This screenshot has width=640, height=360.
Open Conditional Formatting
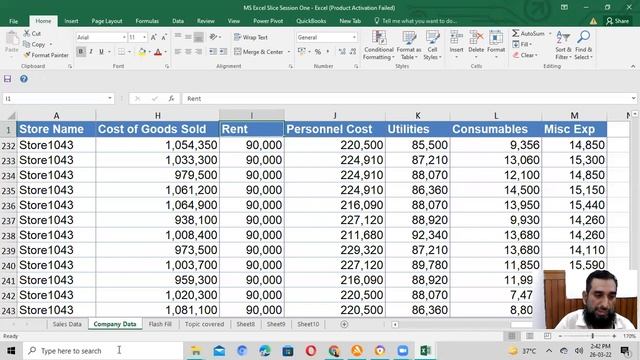point(379,45)
